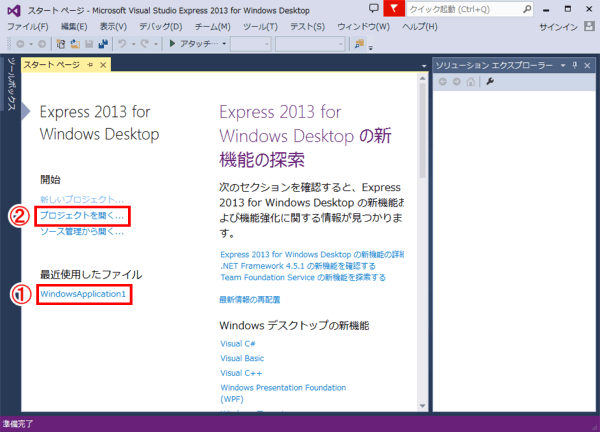
Task: Close the Solution Explorer panel
Action: [x=588, y=65]
